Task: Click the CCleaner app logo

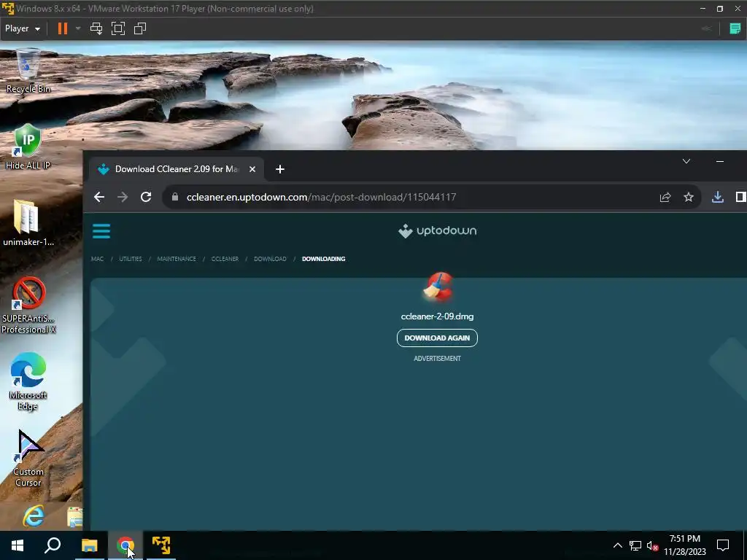Action: (x=438, y=287)
